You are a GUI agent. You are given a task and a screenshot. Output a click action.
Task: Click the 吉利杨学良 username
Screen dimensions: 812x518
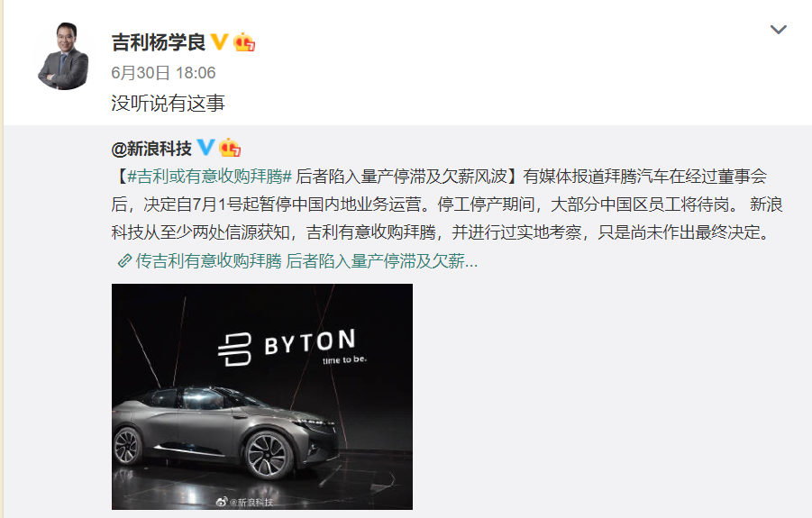click(x=159, y=42)
